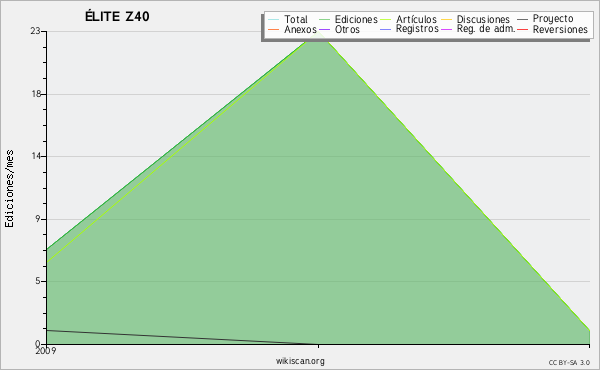Click the y-axis value 9
The height and width of the screenshot is (370, 600).
coord(38,219)
